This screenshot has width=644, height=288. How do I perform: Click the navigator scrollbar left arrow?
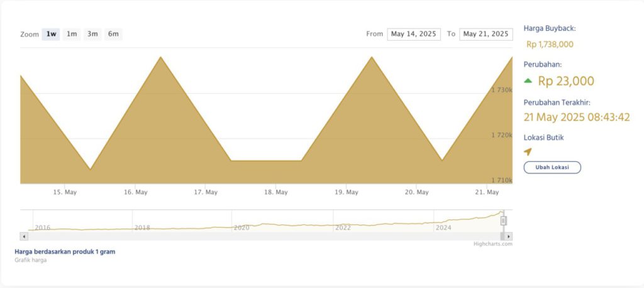pos(24,236)
